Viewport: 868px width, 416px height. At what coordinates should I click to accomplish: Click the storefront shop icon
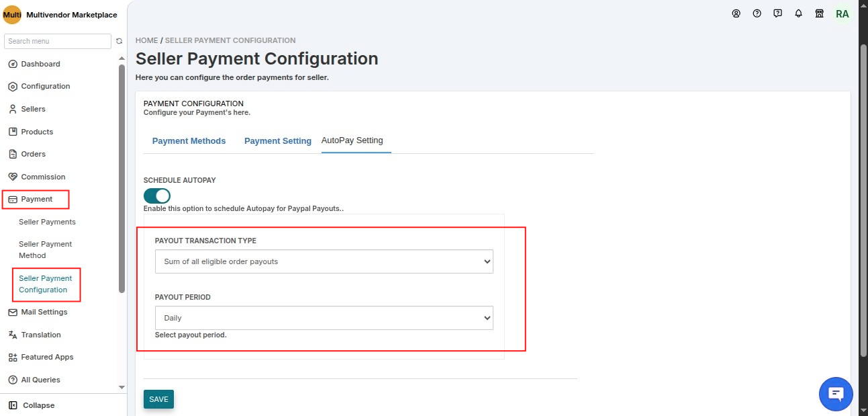[820, 13]
